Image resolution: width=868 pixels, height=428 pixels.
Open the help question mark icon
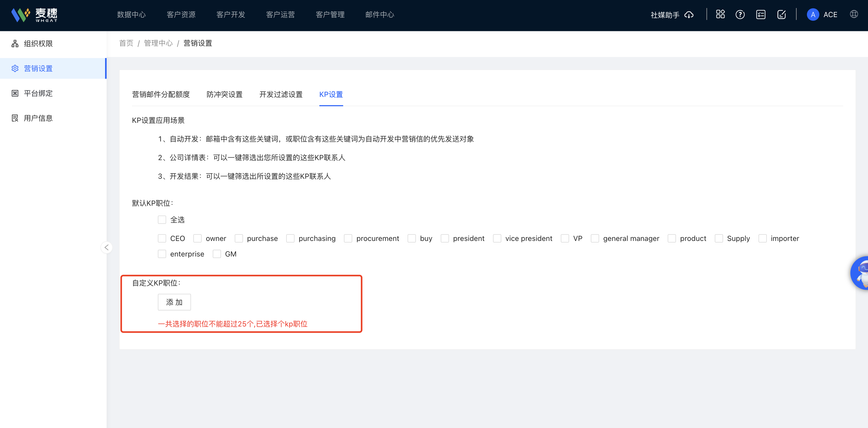740,15
